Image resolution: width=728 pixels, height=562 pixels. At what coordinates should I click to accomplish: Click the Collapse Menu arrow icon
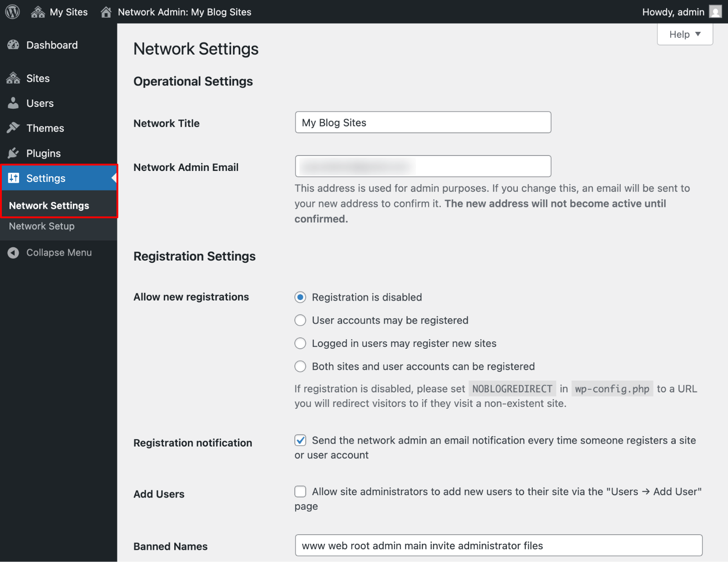(x=13, y=253)
